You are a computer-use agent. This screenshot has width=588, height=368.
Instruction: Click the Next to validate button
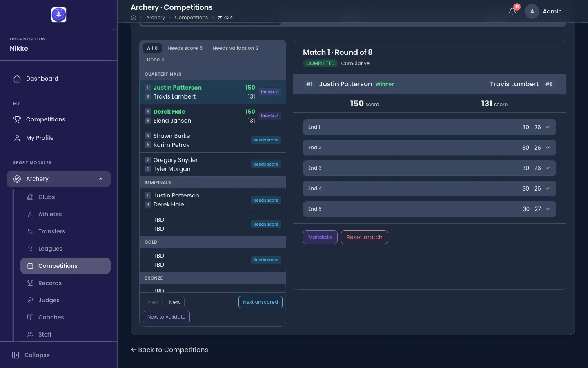coord(166,317)
